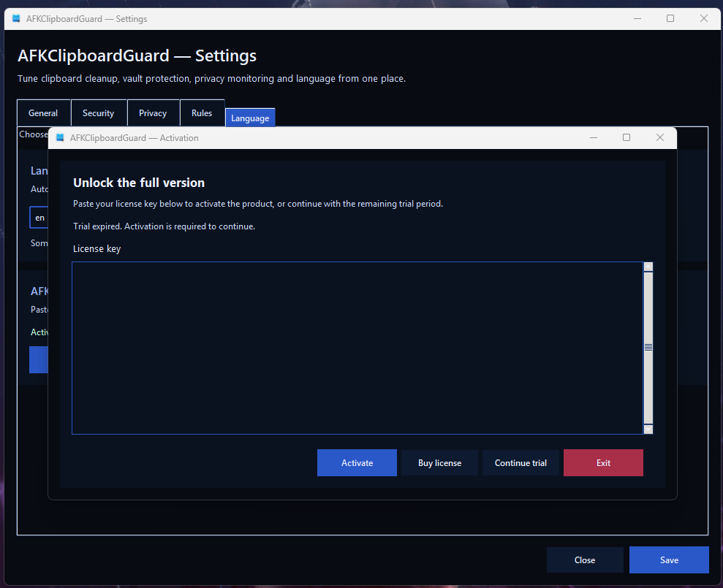Click the license box scrollbar down arrow
This screenshot has width=723, height=588.
click(x=648, y=429)
